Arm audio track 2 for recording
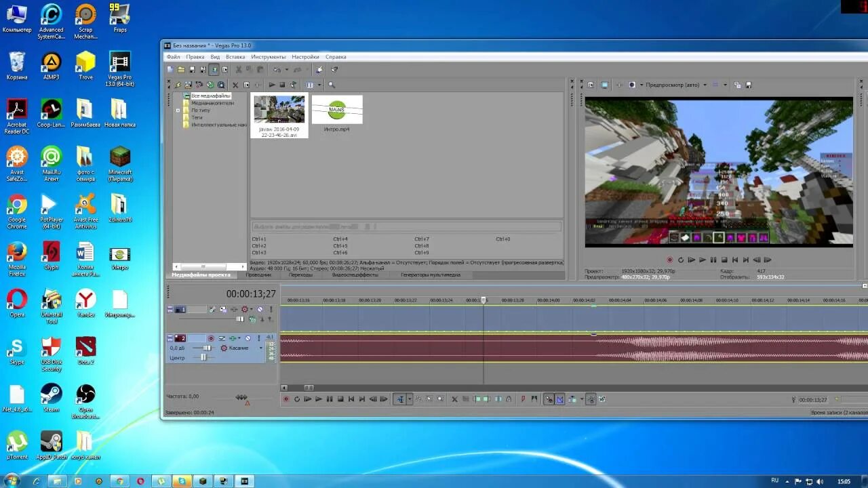This screenshot has height=488, width=868. click(211, 338)
